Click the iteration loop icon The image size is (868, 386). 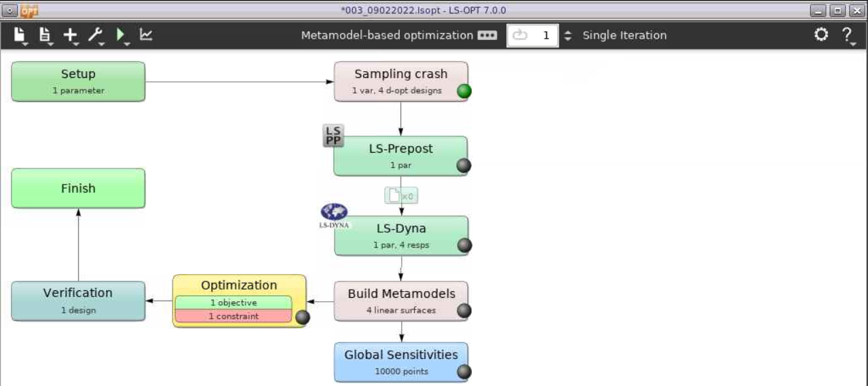[x=520, y=35]
